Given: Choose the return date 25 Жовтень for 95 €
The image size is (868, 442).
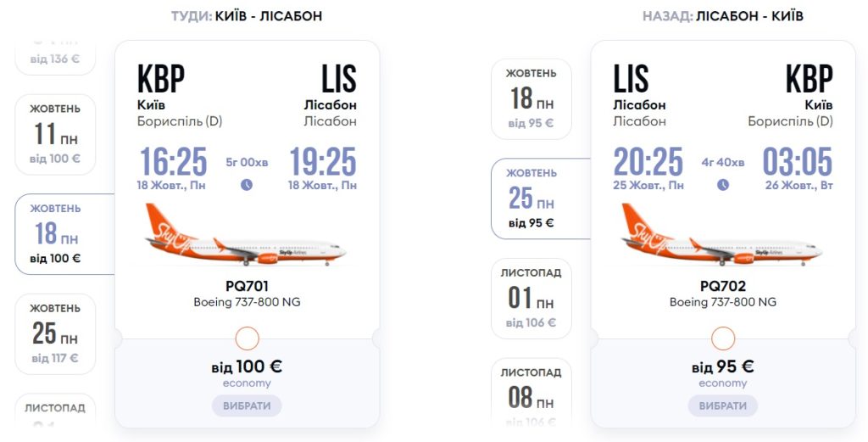Looking at the screenshot, I should 531,198.
